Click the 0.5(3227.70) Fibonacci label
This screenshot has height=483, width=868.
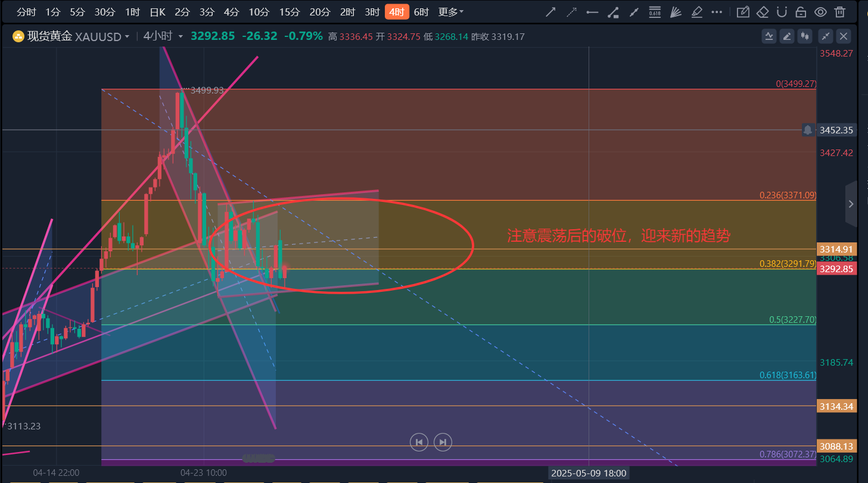[792, 319]
